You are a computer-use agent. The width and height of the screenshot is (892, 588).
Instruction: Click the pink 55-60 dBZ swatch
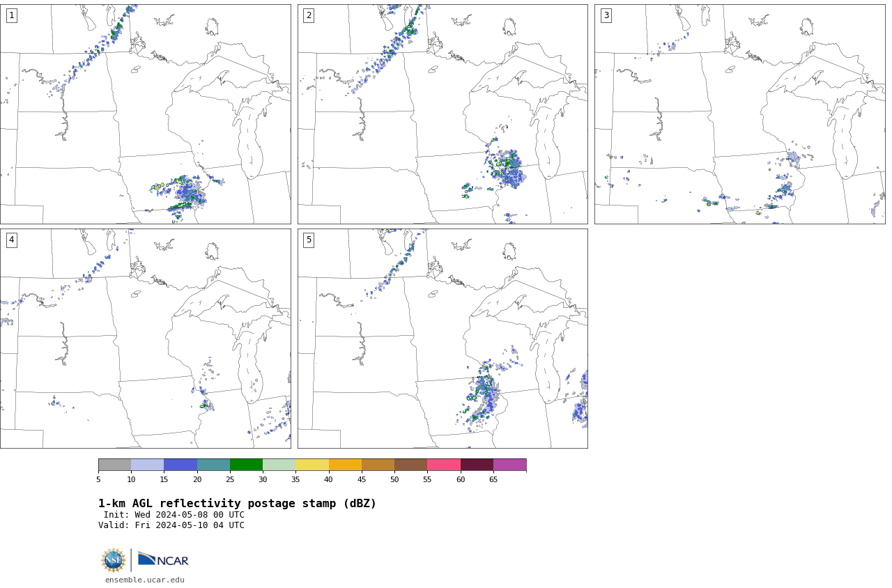click(444, 465)
